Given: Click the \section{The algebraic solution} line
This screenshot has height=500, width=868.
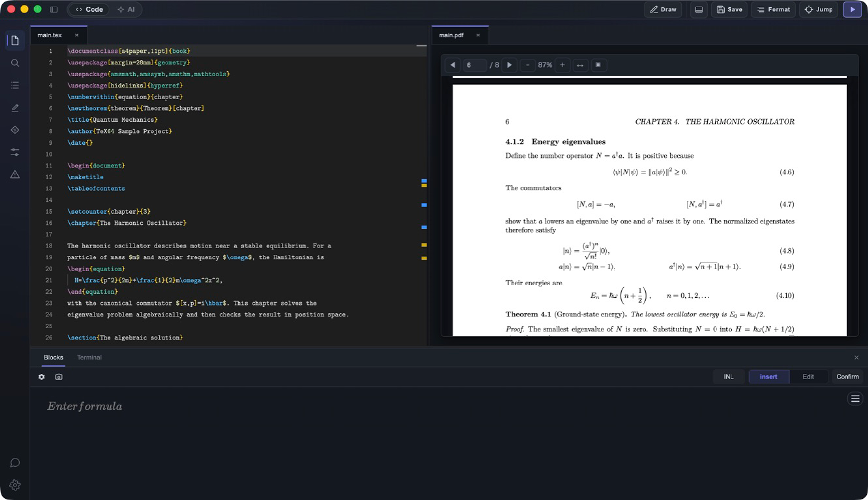Looking at the screenshot, I should coord(125,338).
